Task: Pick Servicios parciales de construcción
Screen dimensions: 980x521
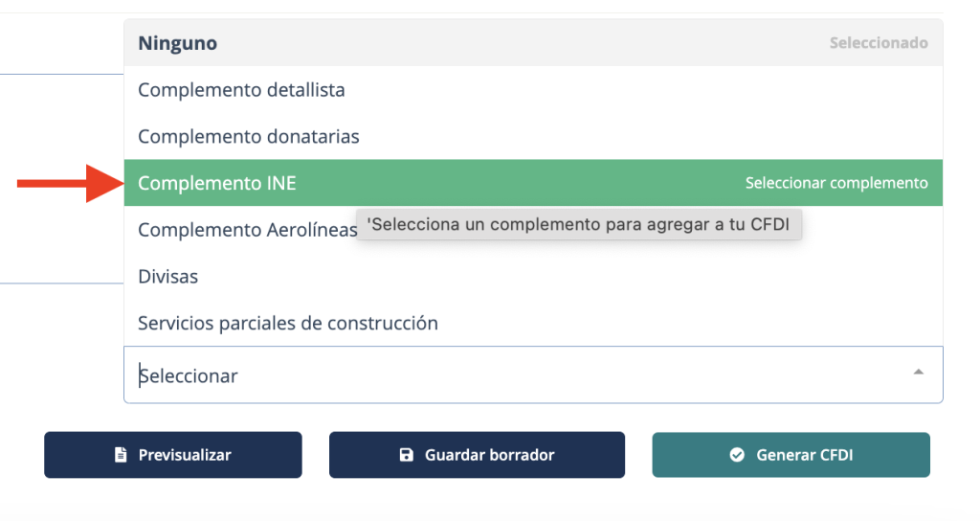Action: pos(288,324)
